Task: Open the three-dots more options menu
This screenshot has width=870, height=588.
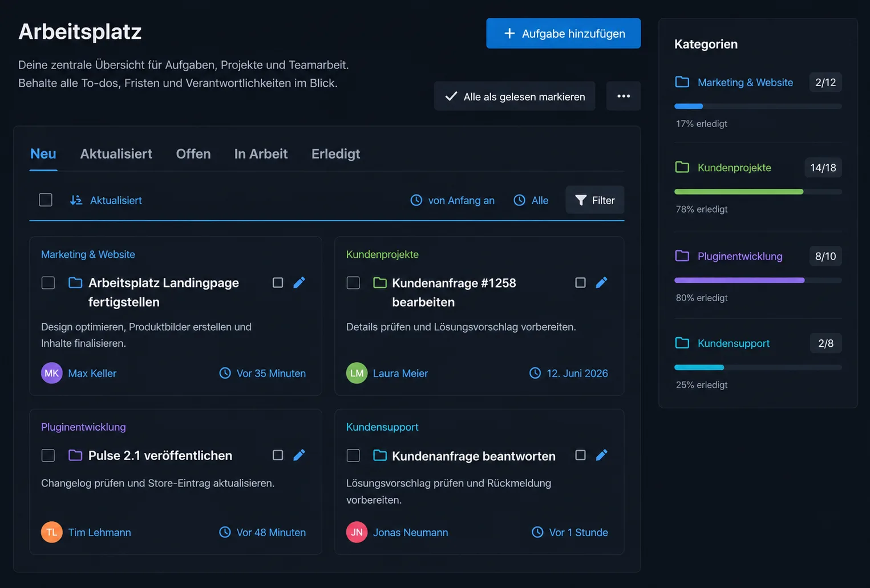Action: pyautogui.click(x=624, y=96)
